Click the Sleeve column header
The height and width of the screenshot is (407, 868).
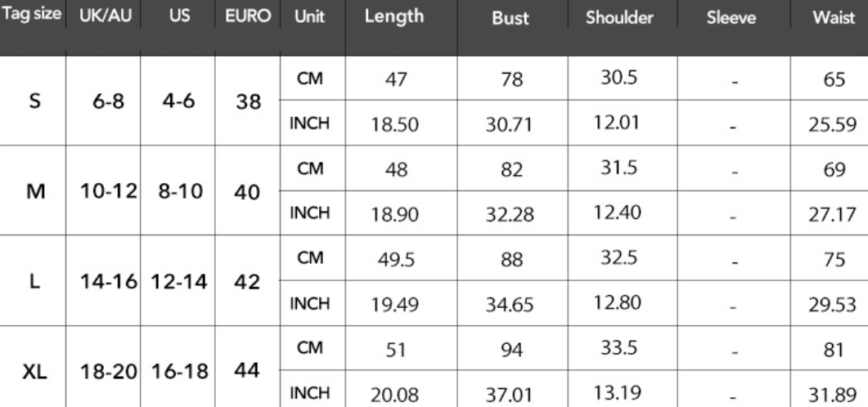tap(731, 18)
